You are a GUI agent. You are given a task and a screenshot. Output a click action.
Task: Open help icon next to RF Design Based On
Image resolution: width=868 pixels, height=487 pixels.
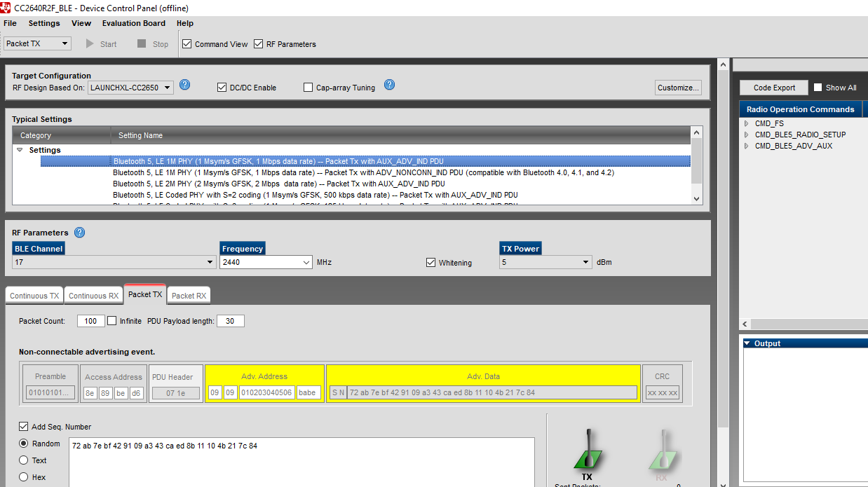pyautogui.click(x=185, y=85)
